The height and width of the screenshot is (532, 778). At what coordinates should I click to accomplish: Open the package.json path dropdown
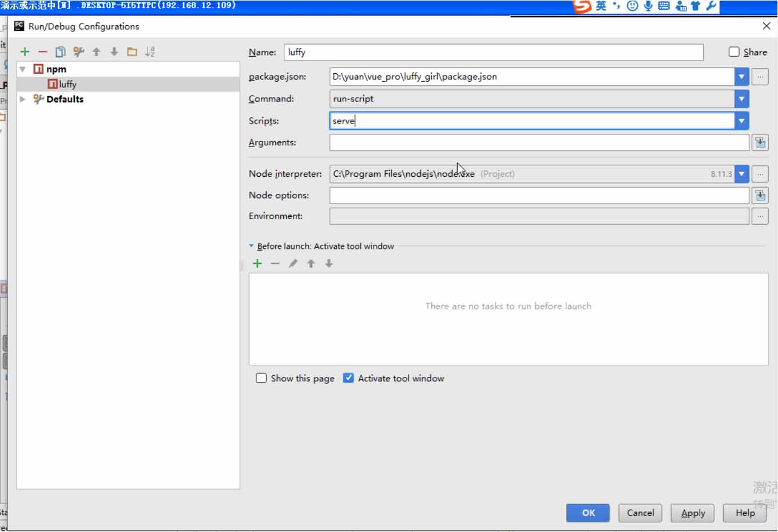(741, 77)
